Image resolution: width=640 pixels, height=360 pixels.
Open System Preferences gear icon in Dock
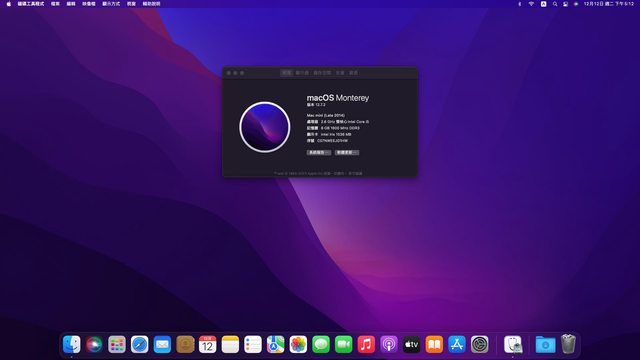[480, 344]
